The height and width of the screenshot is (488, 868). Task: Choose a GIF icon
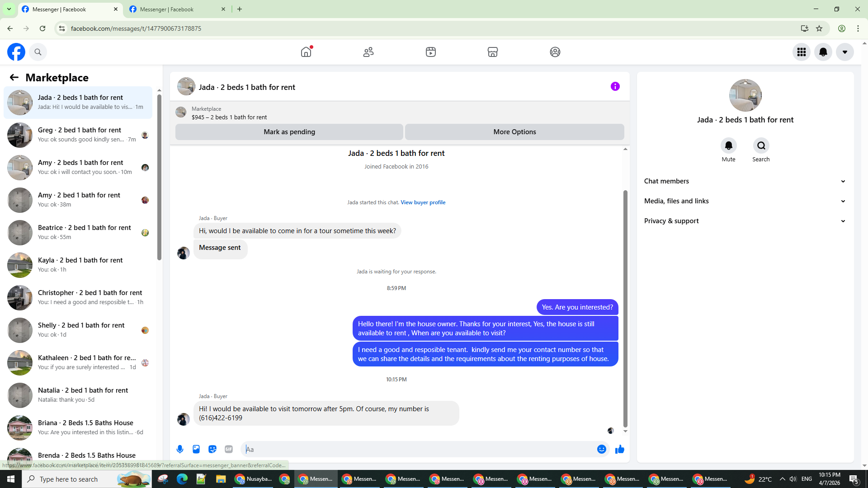tap(229, 449)
